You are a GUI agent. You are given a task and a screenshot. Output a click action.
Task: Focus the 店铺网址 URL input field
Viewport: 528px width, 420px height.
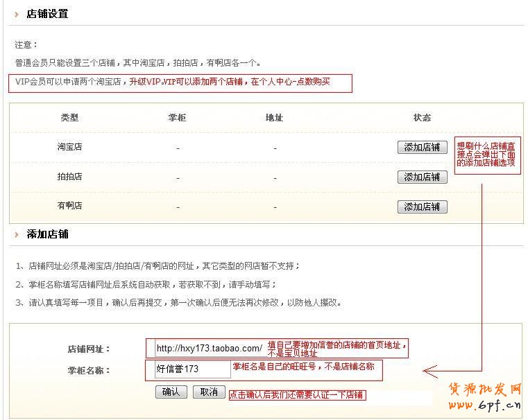click(208, 349)
